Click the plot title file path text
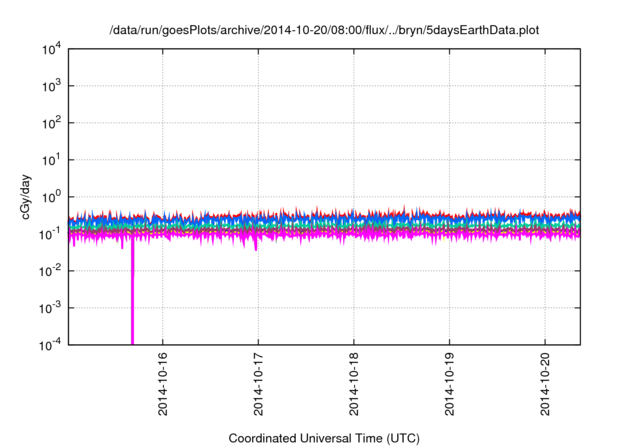This screenshot has height=448, width=640. point(324,30)
